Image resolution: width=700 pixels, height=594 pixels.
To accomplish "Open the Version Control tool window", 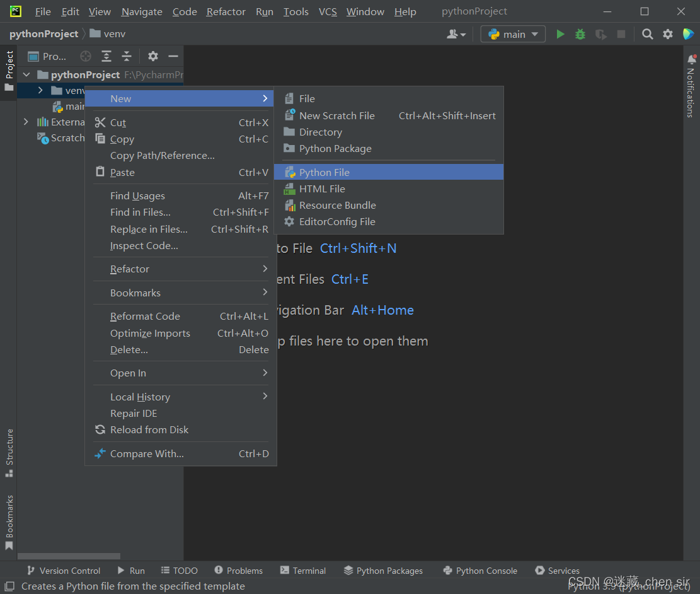I will [x=64, y=570].
